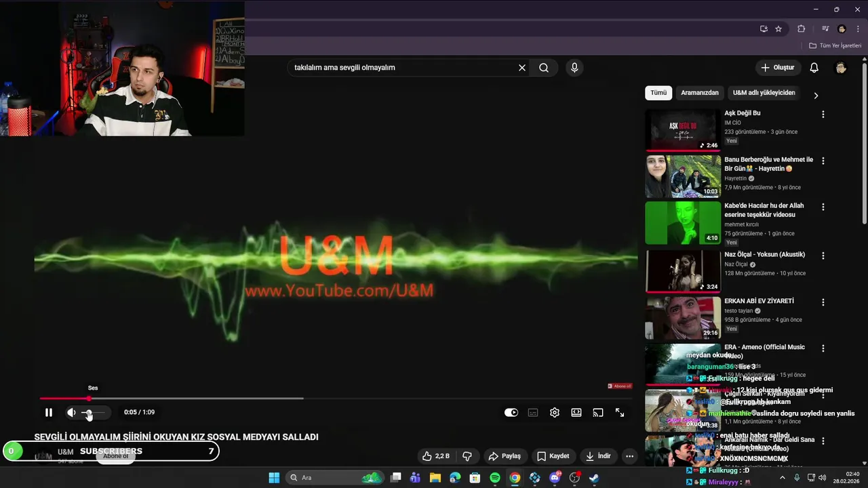Open Microsoft Store from the taskbar
Image resolution: width=868 pixels, height=488 pixels.
[475, 478]
